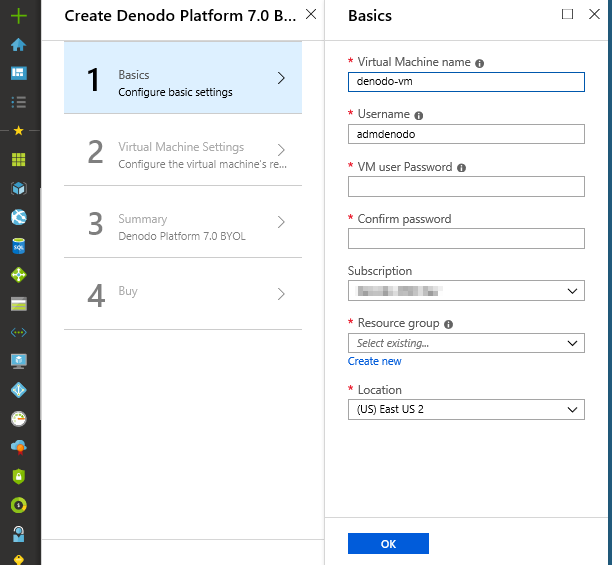Image resolution: width=612 pixels, height=565 pixels.
Task: Click the chevron on the Summary step
Action: [281, 222]
